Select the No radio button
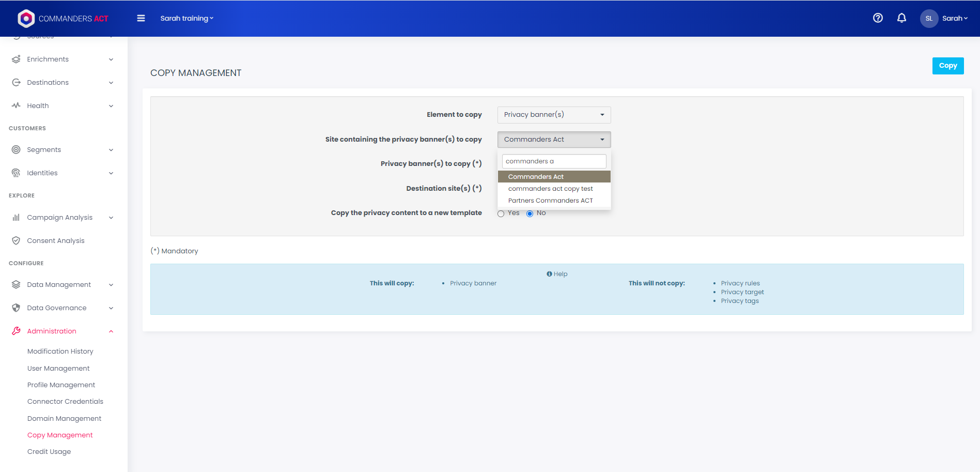This screenshot has height=472, width=980. click(x=530, y=214)
